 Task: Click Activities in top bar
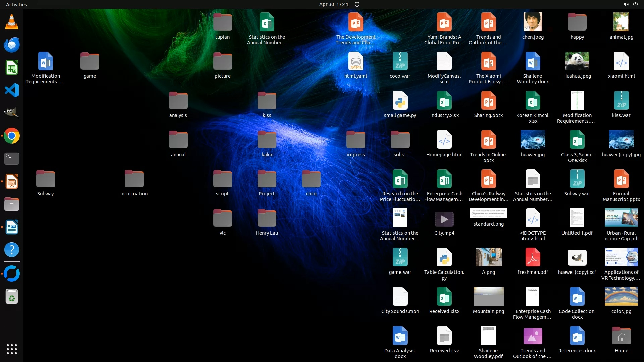click(x=16, y=4)
